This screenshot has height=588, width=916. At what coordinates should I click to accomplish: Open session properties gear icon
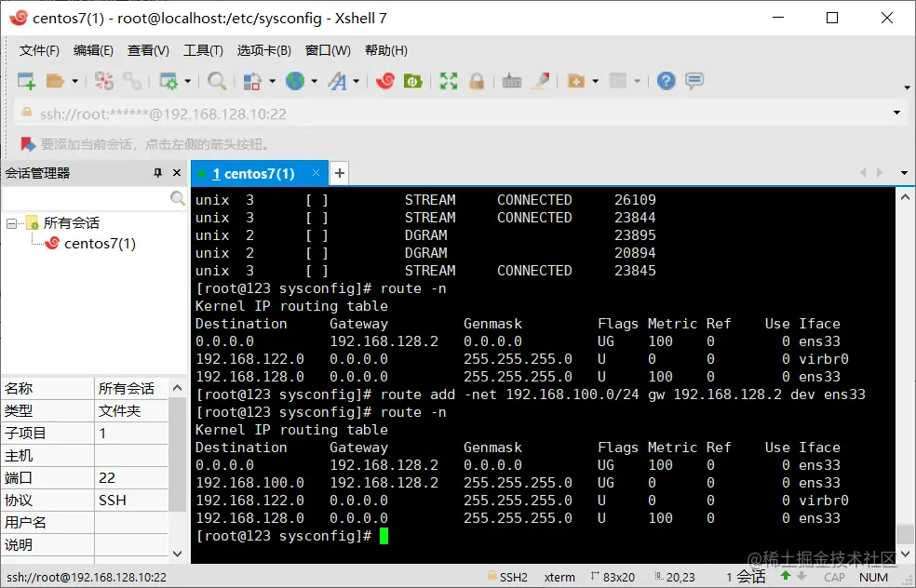point(168,81)
